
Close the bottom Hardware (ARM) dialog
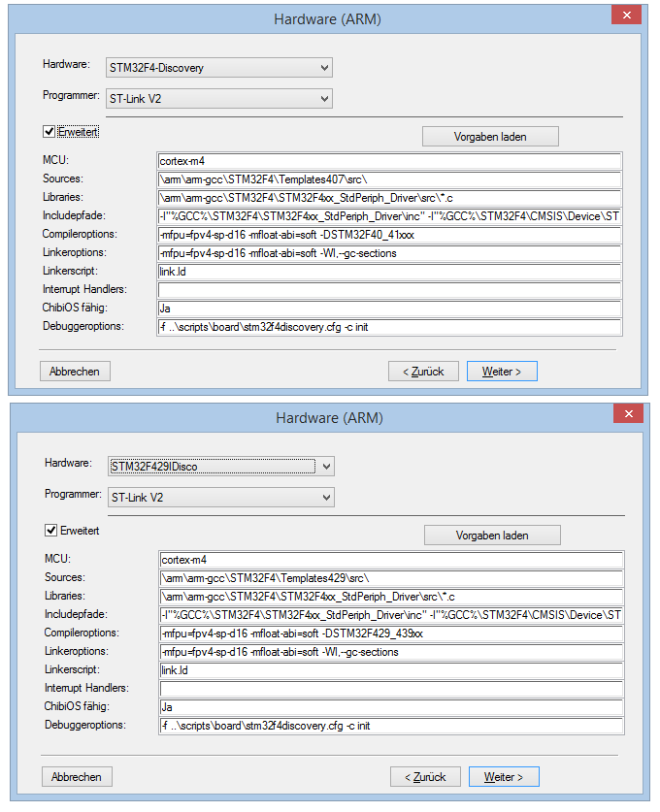(x=628, y=414)
